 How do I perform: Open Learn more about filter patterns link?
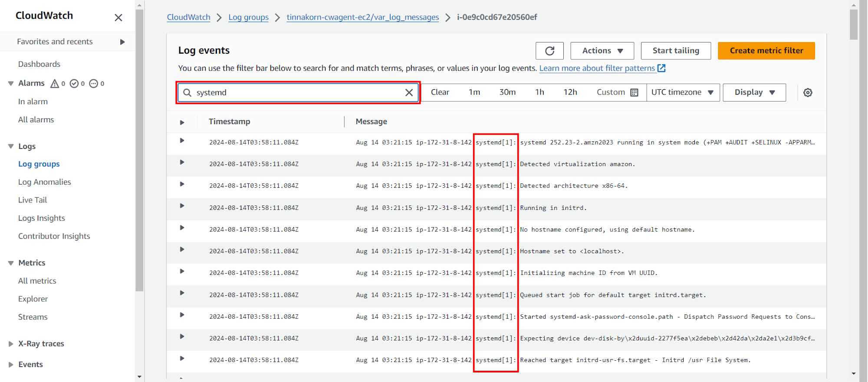[597, 68]
